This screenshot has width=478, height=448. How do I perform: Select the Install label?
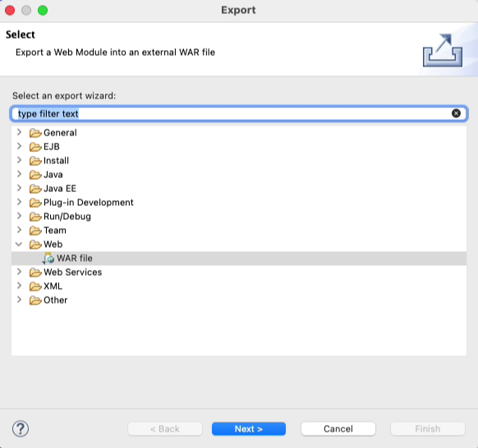56,161
